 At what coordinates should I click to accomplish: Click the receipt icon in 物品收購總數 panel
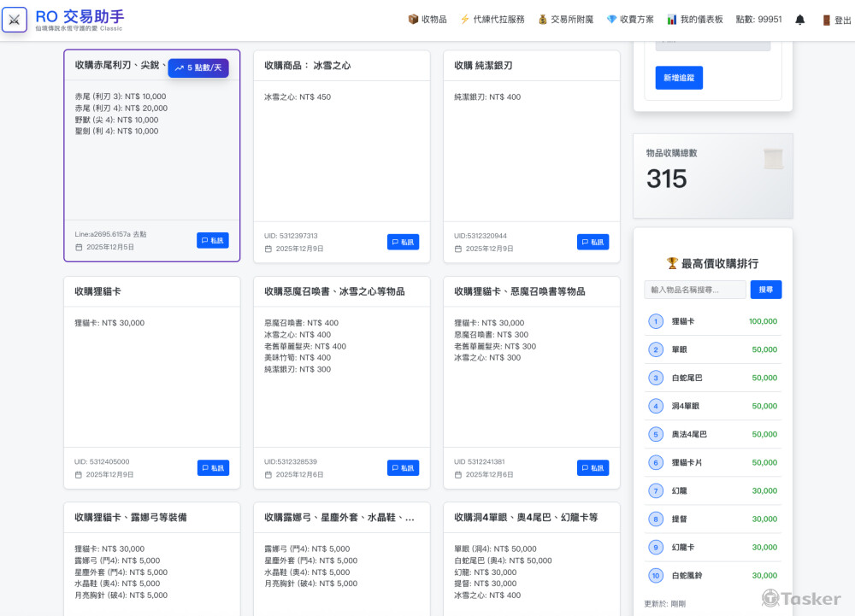click(773, 159)
